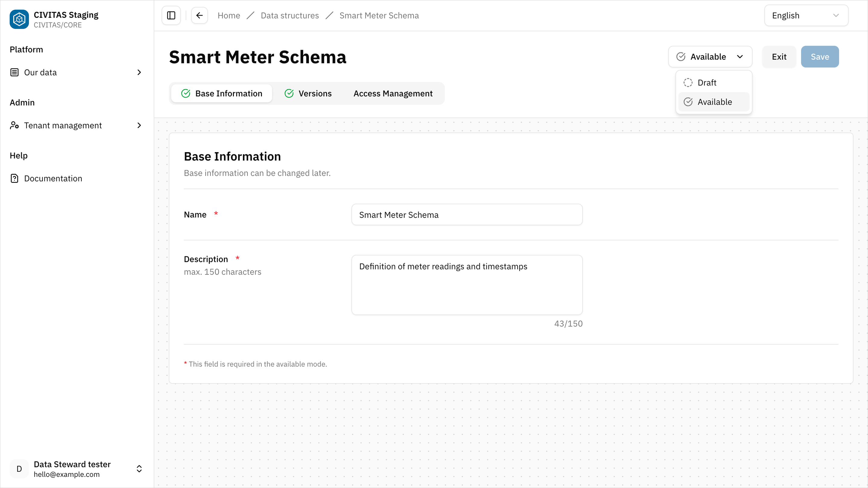Image resolution: width=868 pixels, height=488 pixels.
Task: Click inside the Name input field
Action: [x=466, y=214]
